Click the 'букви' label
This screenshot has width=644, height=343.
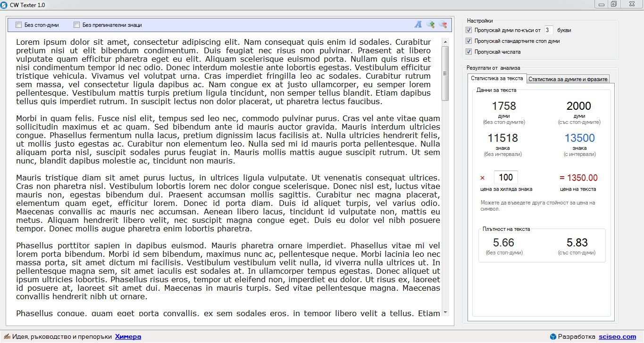coord(564,30)
